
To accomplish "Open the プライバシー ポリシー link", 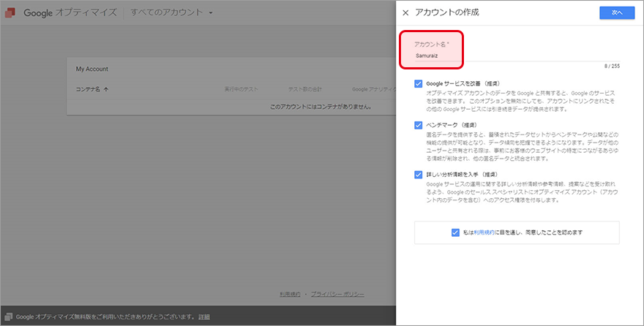I will 337,295.
